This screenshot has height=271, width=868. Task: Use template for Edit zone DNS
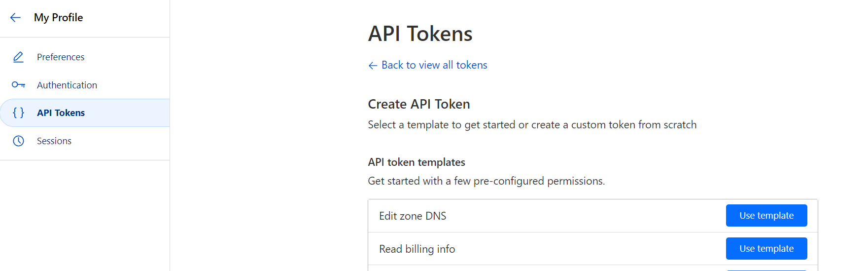pos(766,216)
